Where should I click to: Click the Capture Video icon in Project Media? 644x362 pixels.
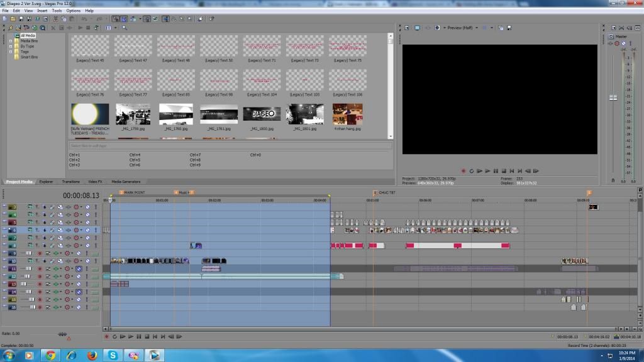(26, 28)
